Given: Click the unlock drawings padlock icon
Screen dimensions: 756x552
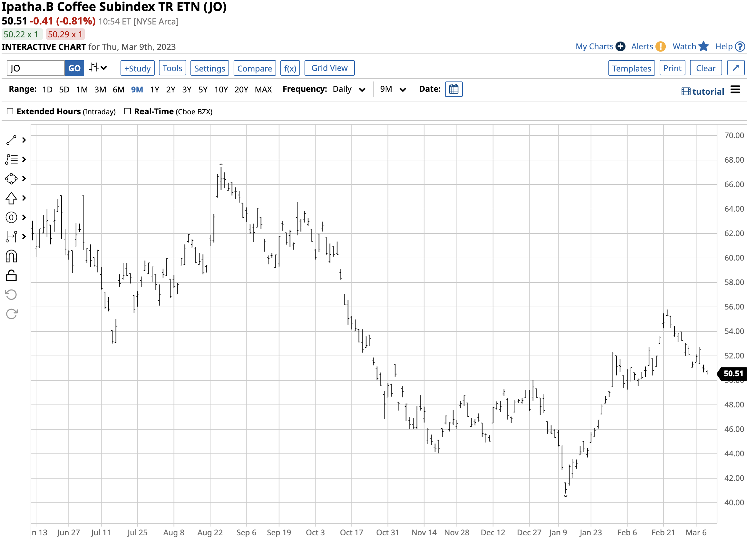Looking at the screenshot, I should tap(11, 276).
